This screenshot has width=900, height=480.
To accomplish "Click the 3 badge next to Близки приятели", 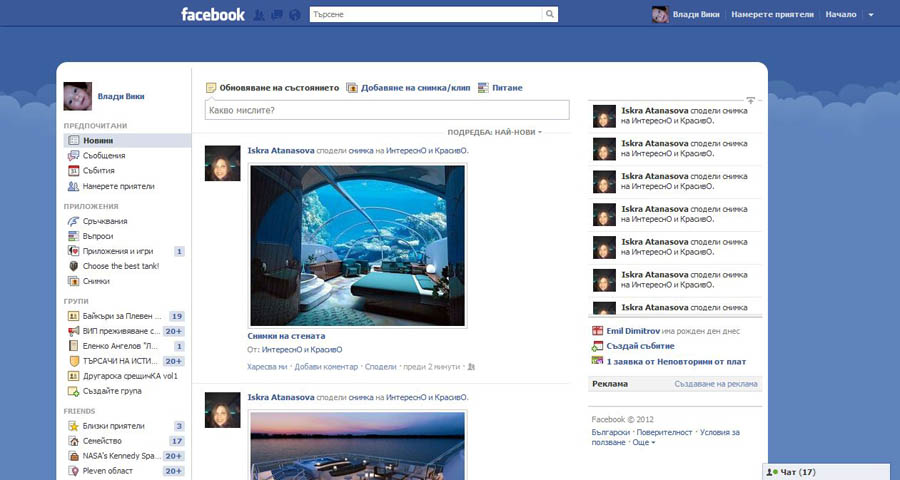I will coord(179,426).
